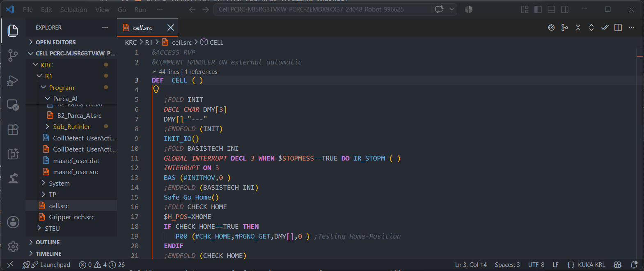644x271 pixels.
Task: Toggle the Primary Side Bar layout button
Action: [x=538, y=9]
